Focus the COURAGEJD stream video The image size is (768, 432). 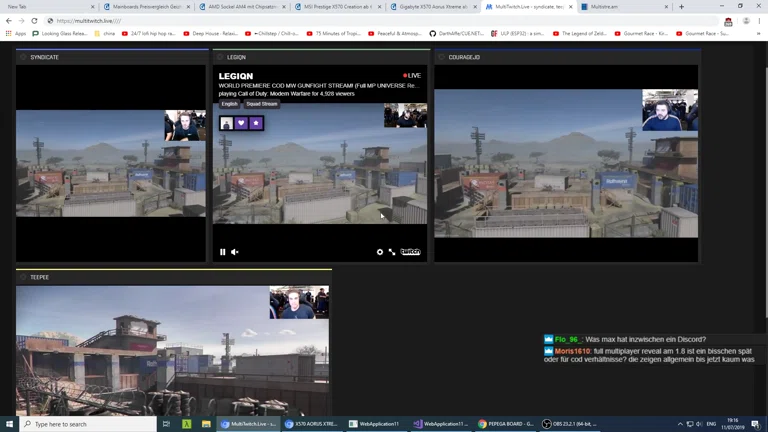coord(566,163)
